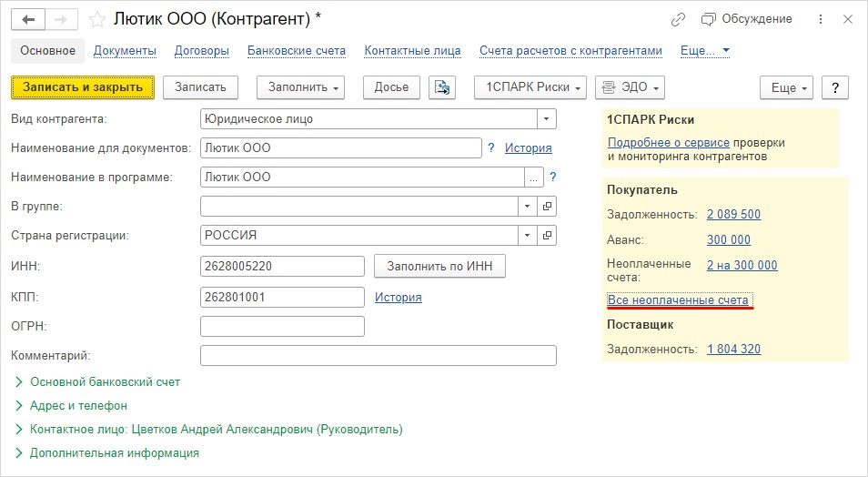Image resolution: width=868 pixels, height=477 pixels.
Task: Open the three-dot menu beside Обсуждение
Action: tap(821, 19)
